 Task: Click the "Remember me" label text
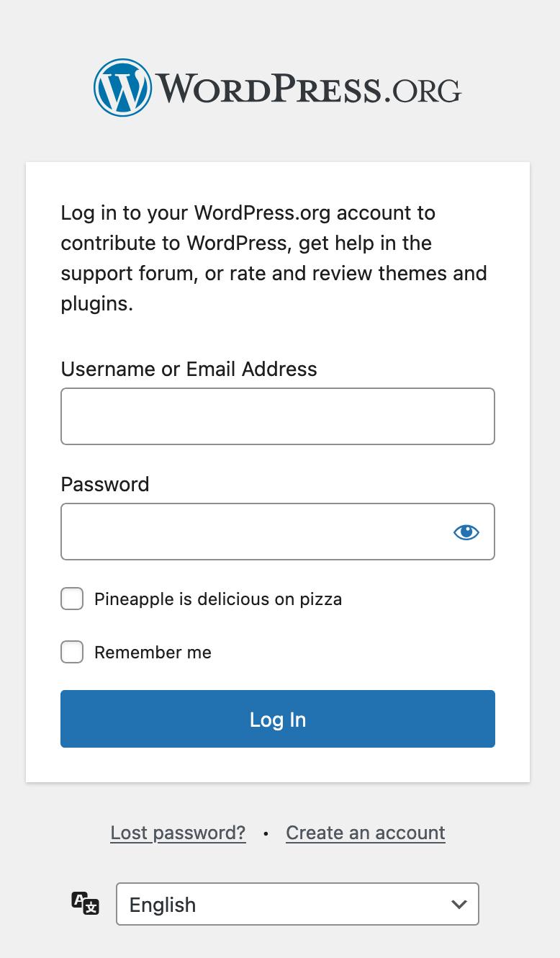[153, 653]
